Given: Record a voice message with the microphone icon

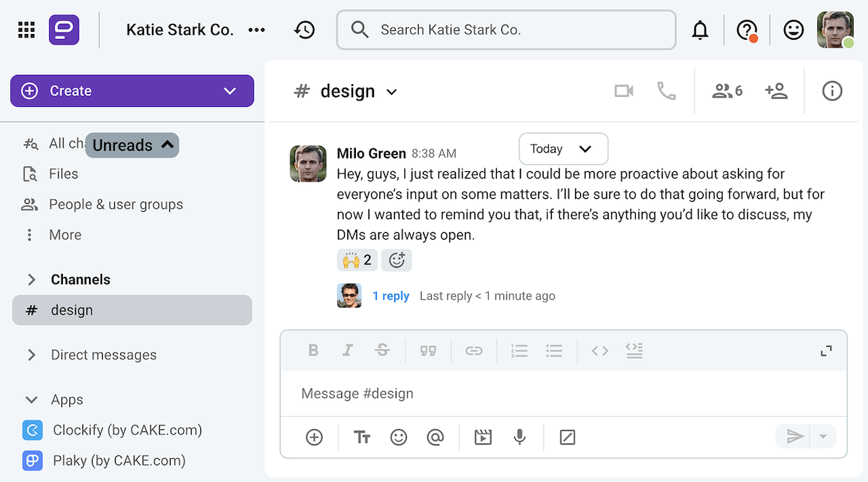Looking at the screenshot, I should point(519,436).
